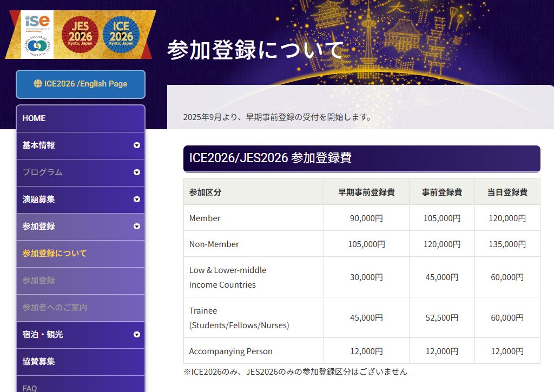
Task: Collapse the 参加登録 menu arrow
Action: pos(137,227)
